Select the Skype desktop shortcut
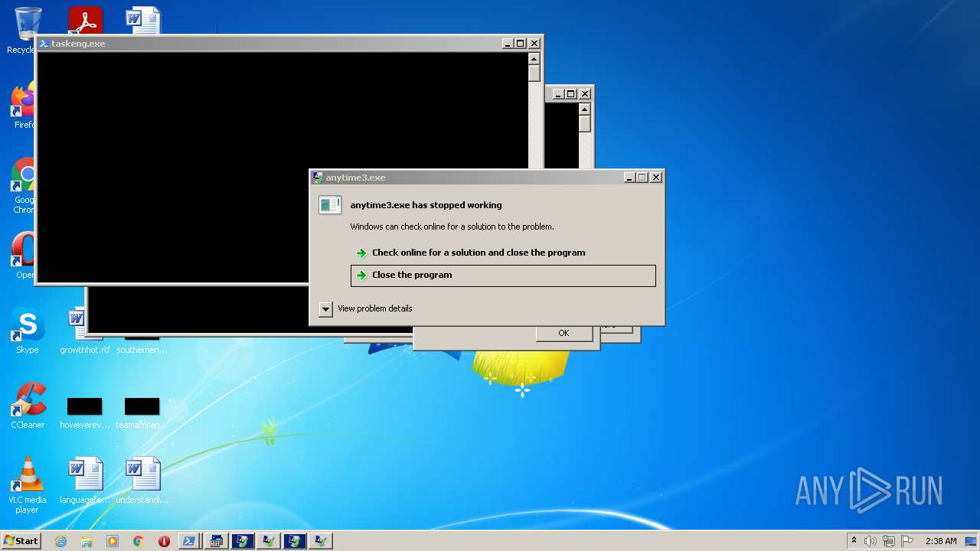This screenshot has width=980, height=551. tap(27, 331)
